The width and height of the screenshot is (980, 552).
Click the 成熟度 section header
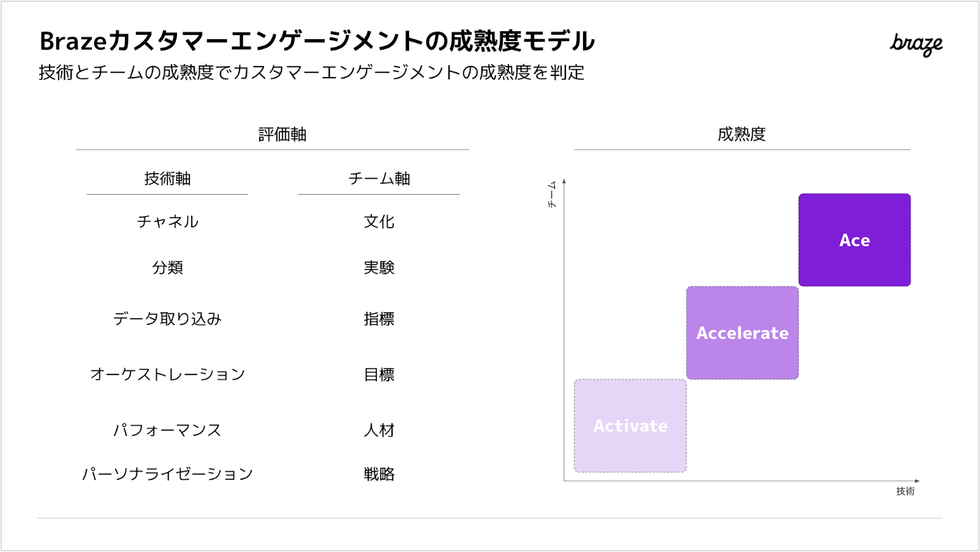742,135
